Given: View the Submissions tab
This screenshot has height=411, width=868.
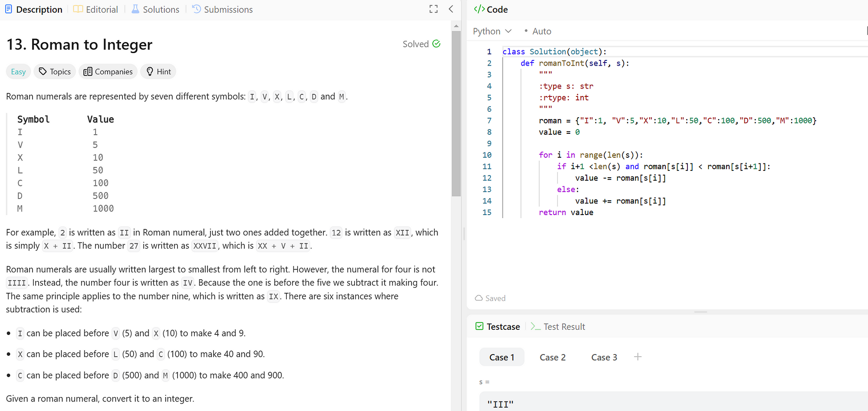Looking at the screenshot, I should (x=223, y=10).
